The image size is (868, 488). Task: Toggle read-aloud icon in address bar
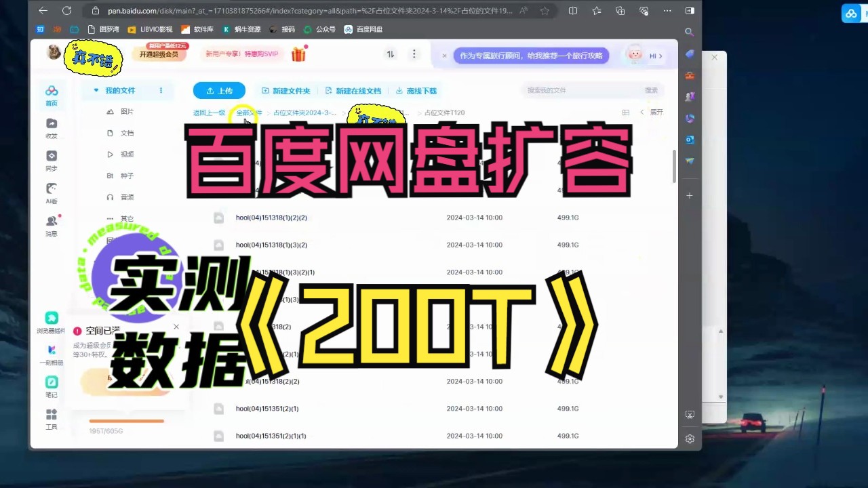pyautogui.click(x=524, y=11)
